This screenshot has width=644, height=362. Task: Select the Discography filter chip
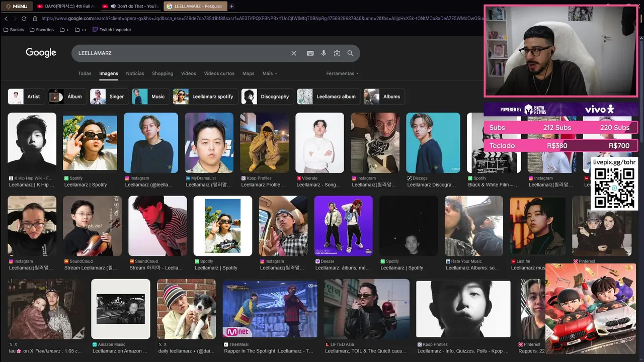click(x=267, y=97)
